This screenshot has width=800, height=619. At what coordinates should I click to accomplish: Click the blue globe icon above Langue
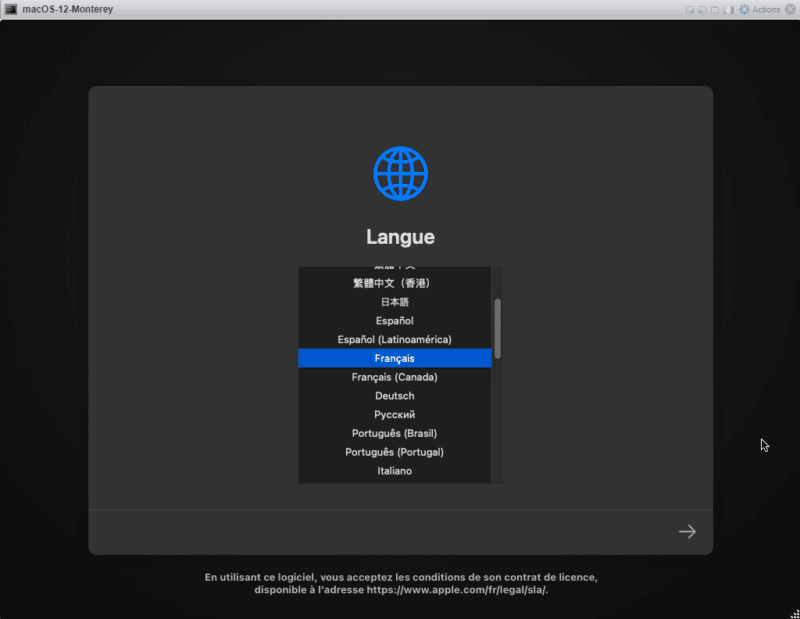(x=401, y=174)
